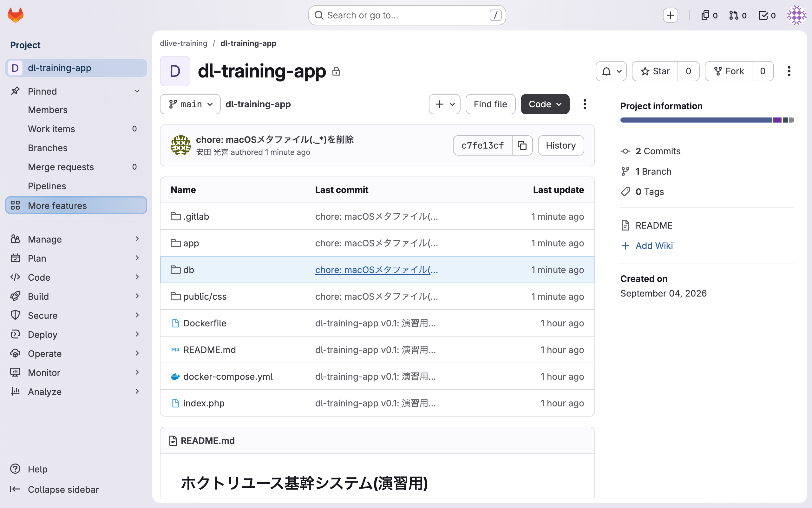Open the Code clone dropdown

click(545, 104)
